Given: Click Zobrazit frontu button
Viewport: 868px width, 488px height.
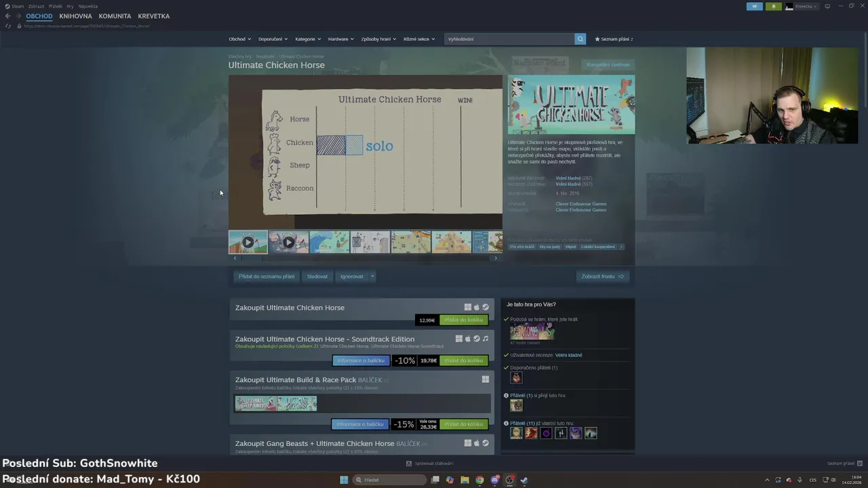Looking at the screenshot, I should (x=603, y=276).
